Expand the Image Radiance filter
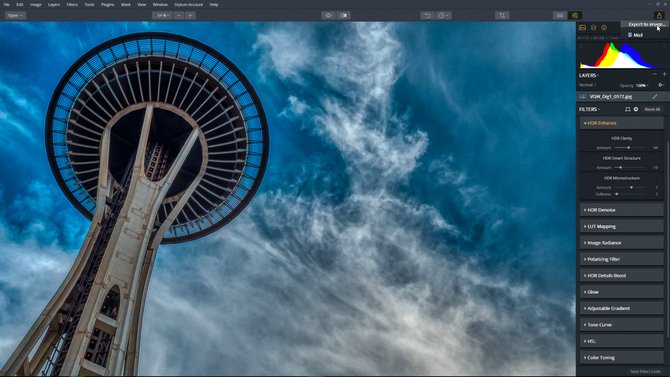This screenshot has height=377, width=670. (x=622, y=243)
